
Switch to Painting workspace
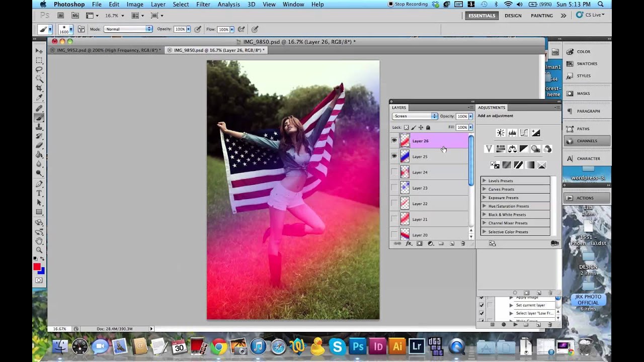[542, 16]
